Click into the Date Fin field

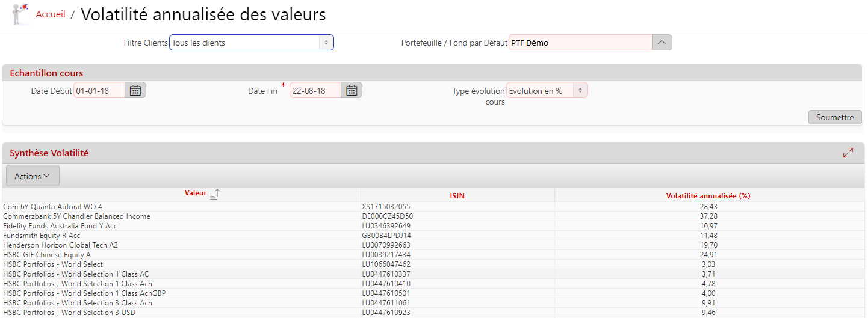(x=315, y=91)
